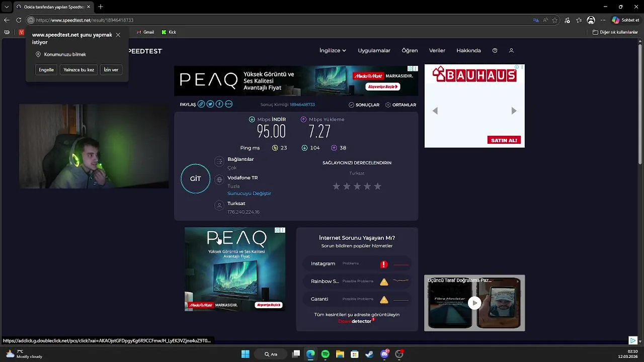Reload the page
Viewport: 644px width, 362px height.
point(19,20)
